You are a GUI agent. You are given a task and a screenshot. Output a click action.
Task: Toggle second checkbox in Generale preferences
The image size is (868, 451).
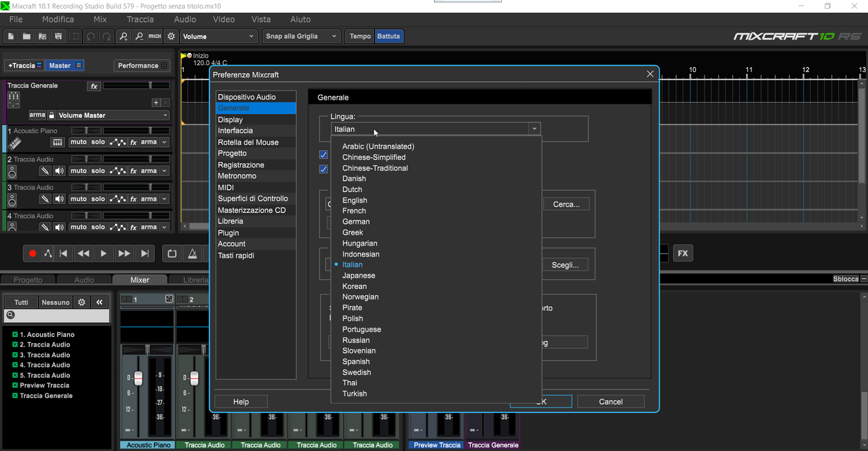(323, 169)
